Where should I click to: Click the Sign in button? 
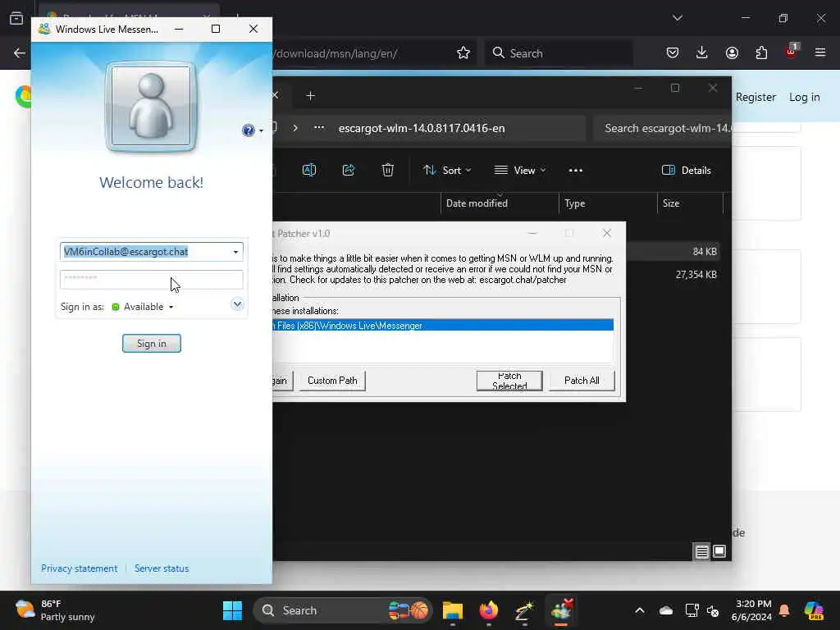152,344
